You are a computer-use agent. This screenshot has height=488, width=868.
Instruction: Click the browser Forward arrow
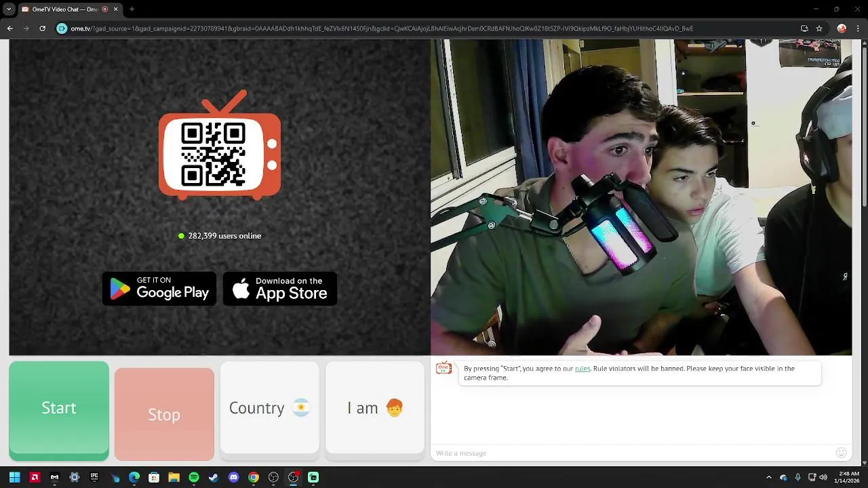[26, 28]
